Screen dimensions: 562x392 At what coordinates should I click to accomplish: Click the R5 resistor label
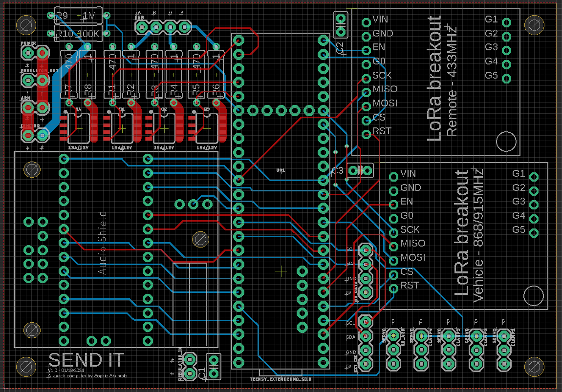(196, 91)
